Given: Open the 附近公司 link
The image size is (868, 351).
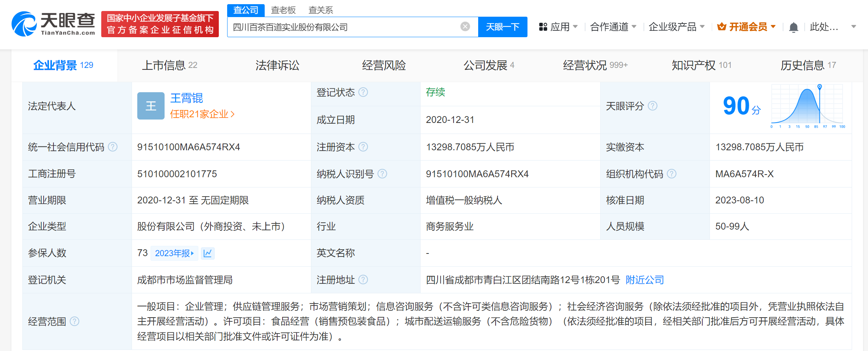Looking at the screenshot, I should 644,280.
